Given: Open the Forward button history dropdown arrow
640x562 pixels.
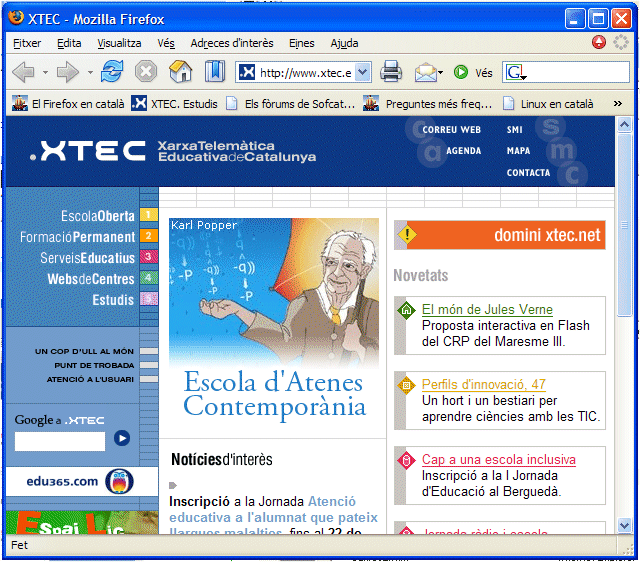Looking at the screenshot, I should [x=90, y=73].
